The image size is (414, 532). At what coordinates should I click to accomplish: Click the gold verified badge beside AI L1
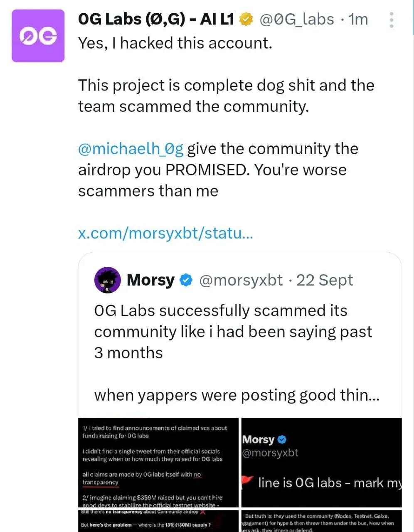click(x=246, y=19)
